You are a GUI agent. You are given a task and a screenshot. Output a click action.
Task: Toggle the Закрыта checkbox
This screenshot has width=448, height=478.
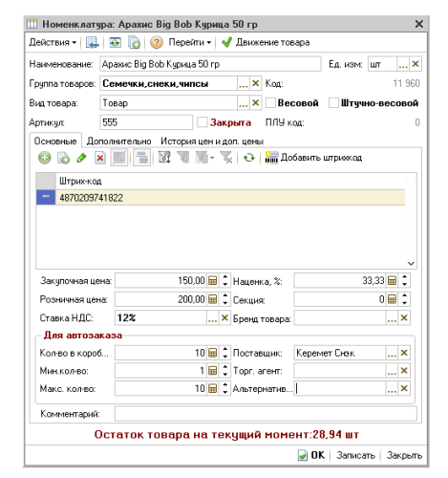(x=202, y=122)
